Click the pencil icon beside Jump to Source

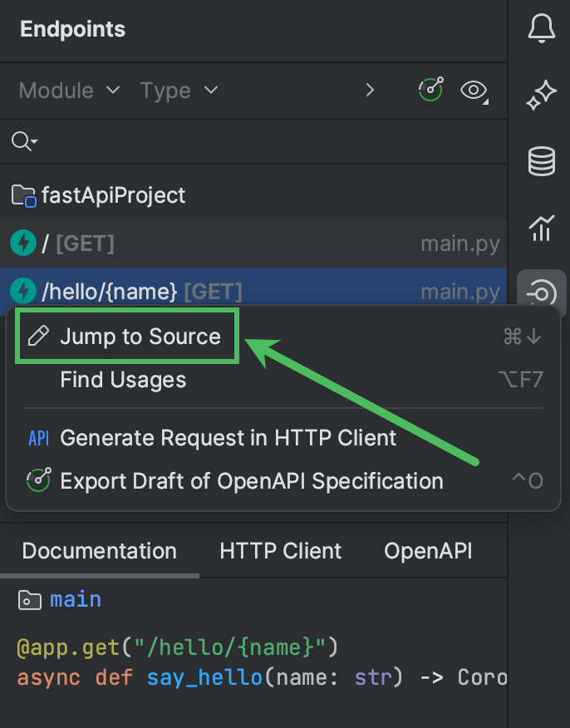coord(37,336)
